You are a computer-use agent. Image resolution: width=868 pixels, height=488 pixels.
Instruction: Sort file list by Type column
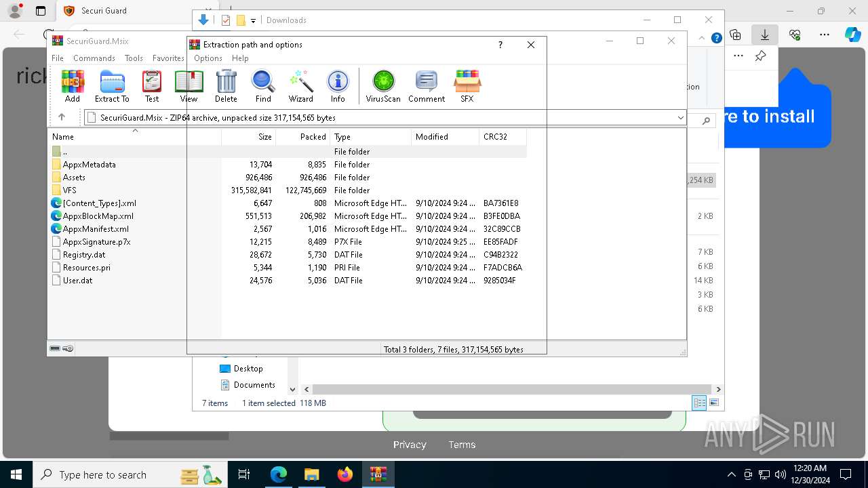371,137
